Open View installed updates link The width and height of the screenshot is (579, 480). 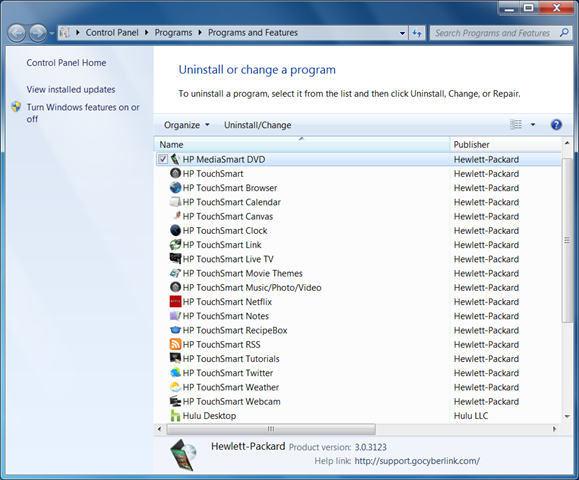pyautogui.click(x=71, y=89)
